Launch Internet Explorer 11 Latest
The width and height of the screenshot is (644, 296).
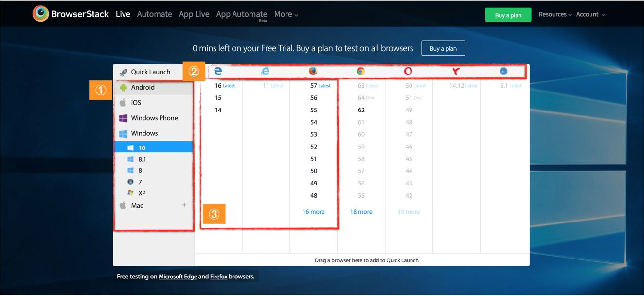tap(272, 86)
